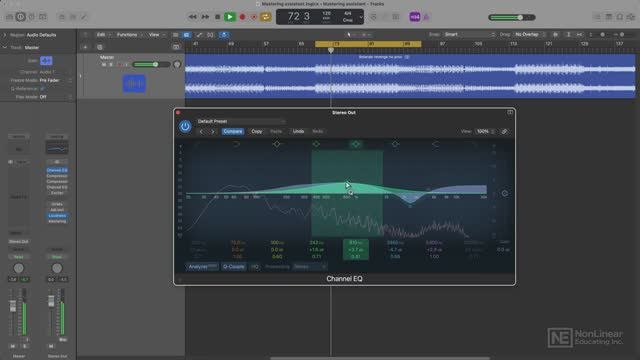Toggle the Channel EQ power button
Screen dimensions: 640x360
pyautogui.click(x=185, y=127)
